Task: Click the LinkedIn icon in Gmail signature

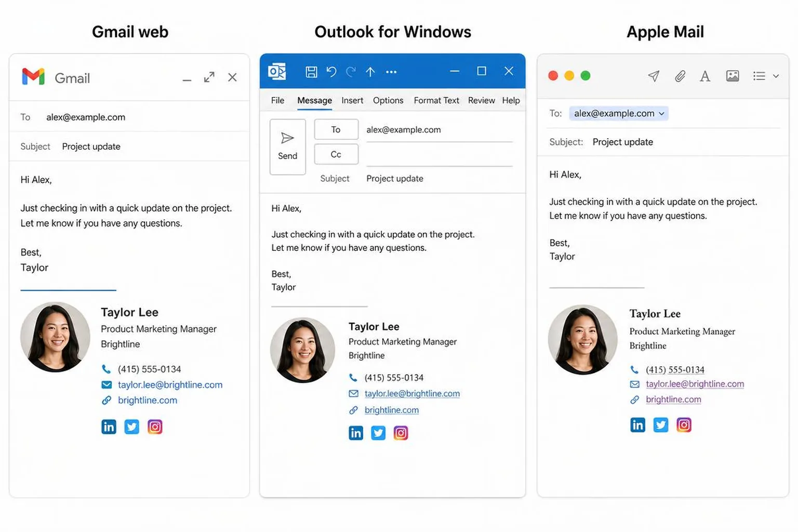Action: pos(109,427)
